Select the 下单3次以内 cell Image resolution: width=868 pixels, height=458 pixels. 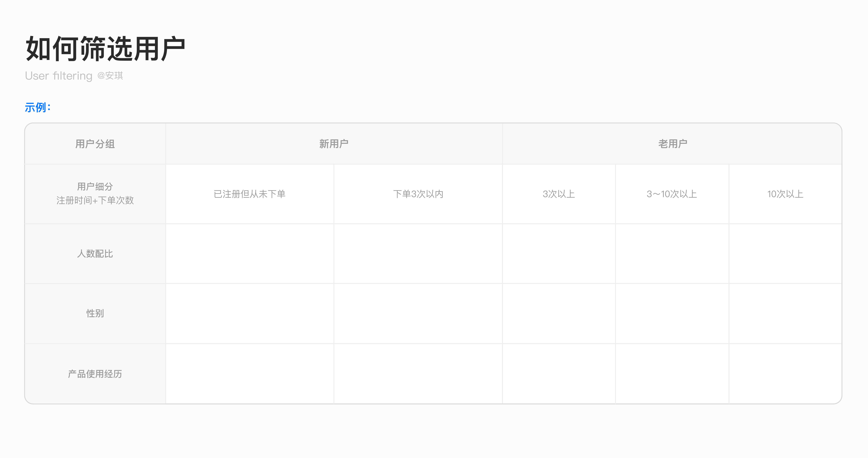click(x=418, y=194)
